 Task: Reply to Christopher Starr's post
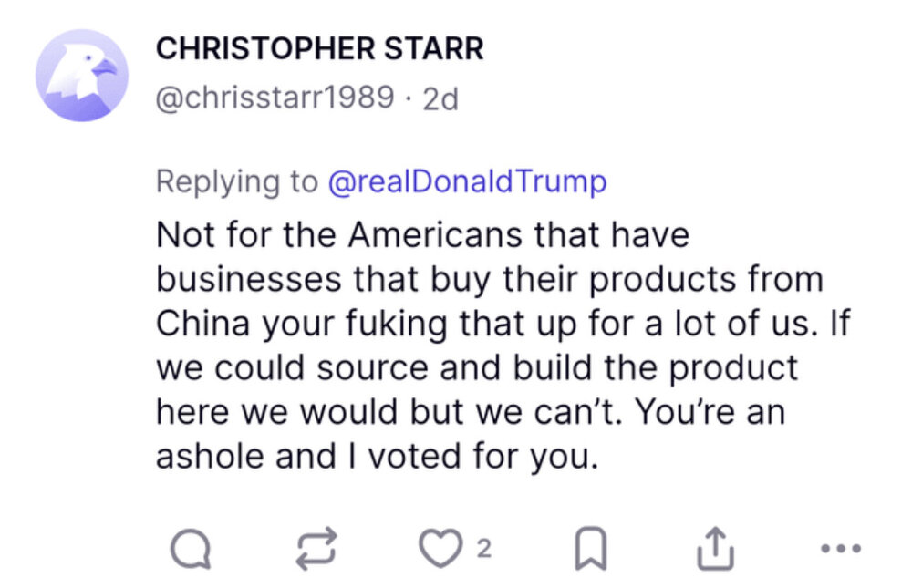pos(191,549)
